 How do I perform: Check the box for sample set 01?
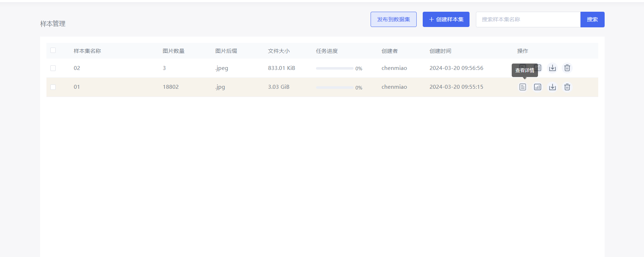point(53,87)
